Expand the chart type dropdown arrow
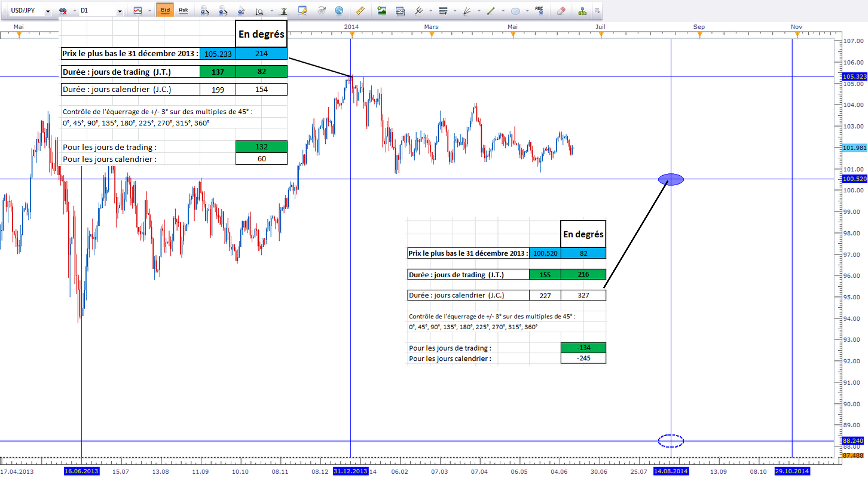The image size is (868, 478). pyautogui.click(x=148, y=11)
